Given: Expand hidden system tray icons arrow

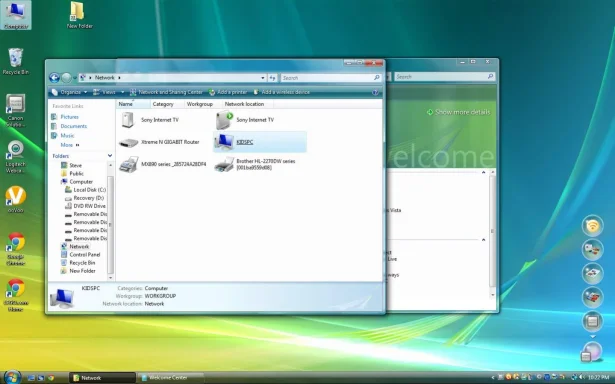Looking at the screenshot, I should (493, 377).
